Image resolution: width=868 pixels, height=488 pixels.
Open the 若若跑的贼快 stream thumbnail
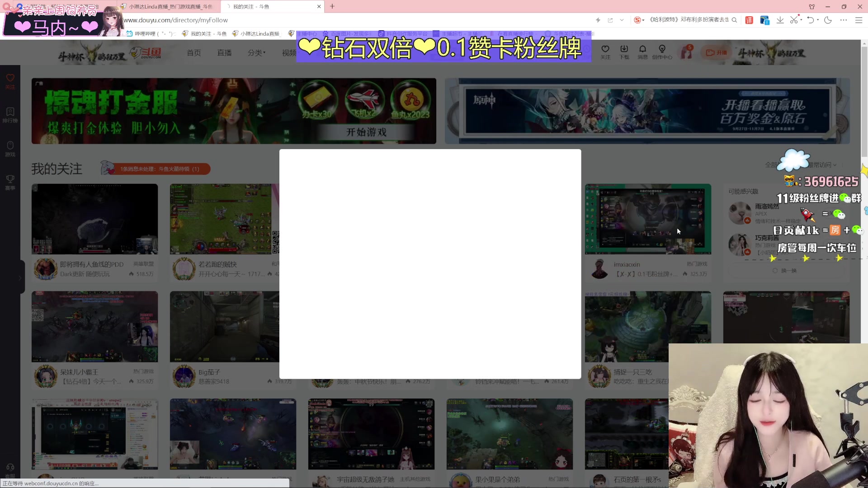[225, 219]
